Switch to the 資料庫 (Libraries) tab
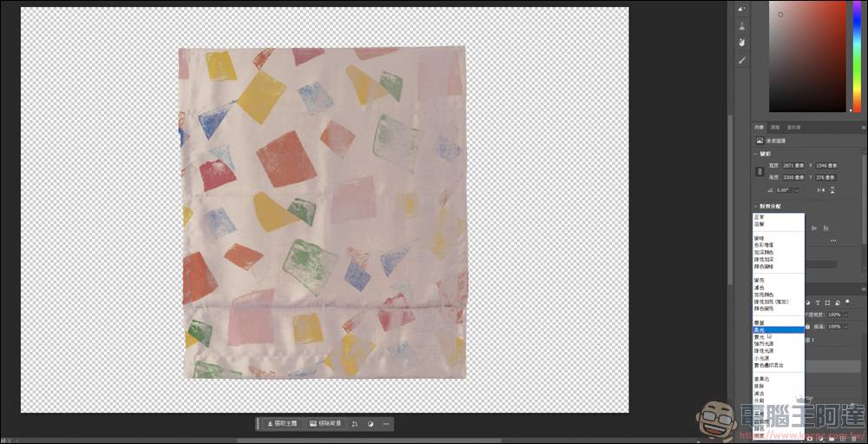This screenshot has width=868, height=444. pyautogui.click(x=793, y=128)
